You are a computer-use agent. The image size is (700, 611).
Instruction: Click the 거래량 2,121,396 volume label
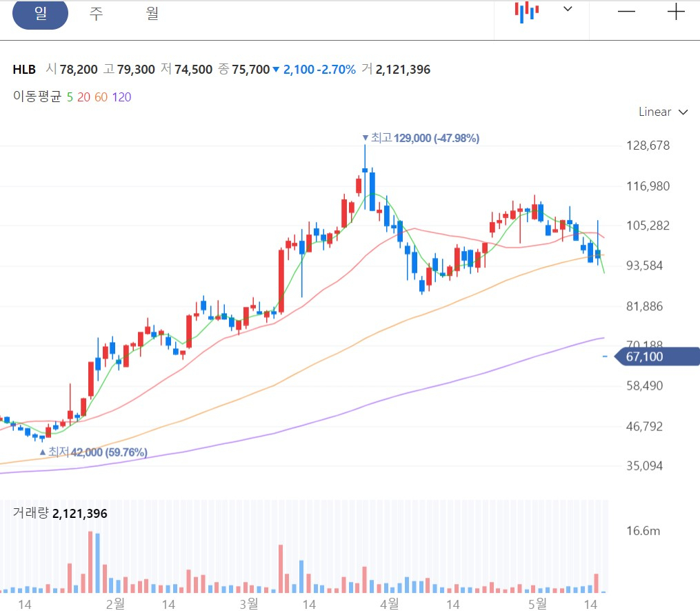click(60, 513)
